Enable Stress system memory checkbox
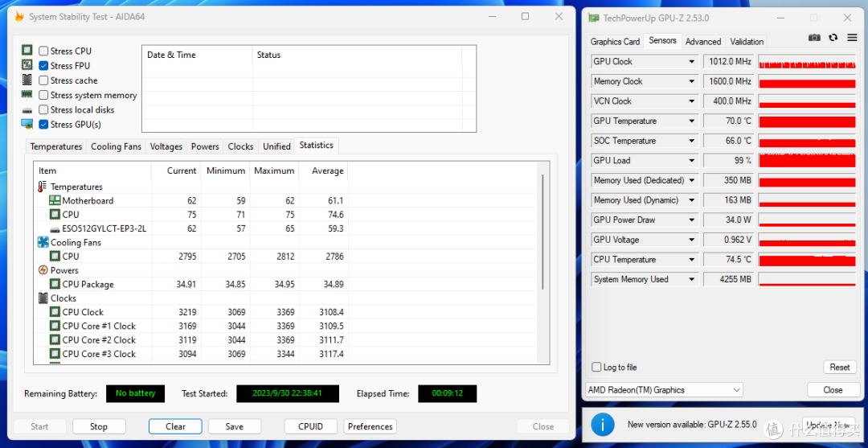This screenshot has width=868, height=448. pos(43,95)
